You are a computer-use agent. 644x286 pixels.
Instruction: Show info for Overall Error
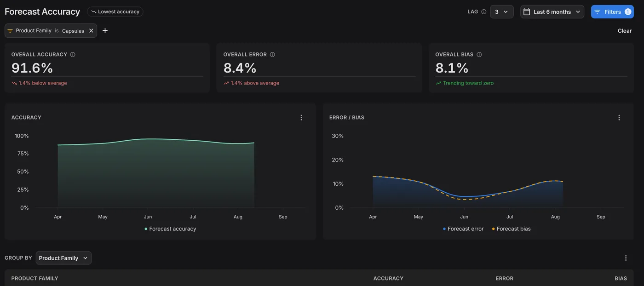[x=272, y=54]
